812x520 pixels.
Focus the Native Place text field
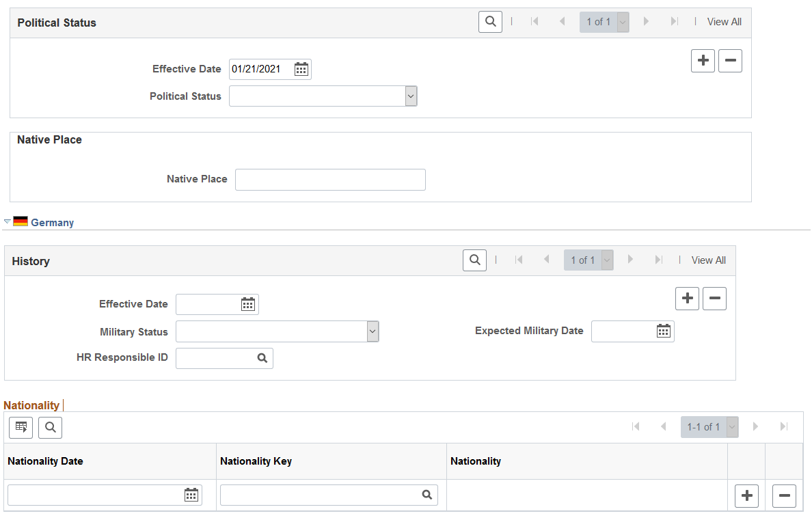pos(330,180)
